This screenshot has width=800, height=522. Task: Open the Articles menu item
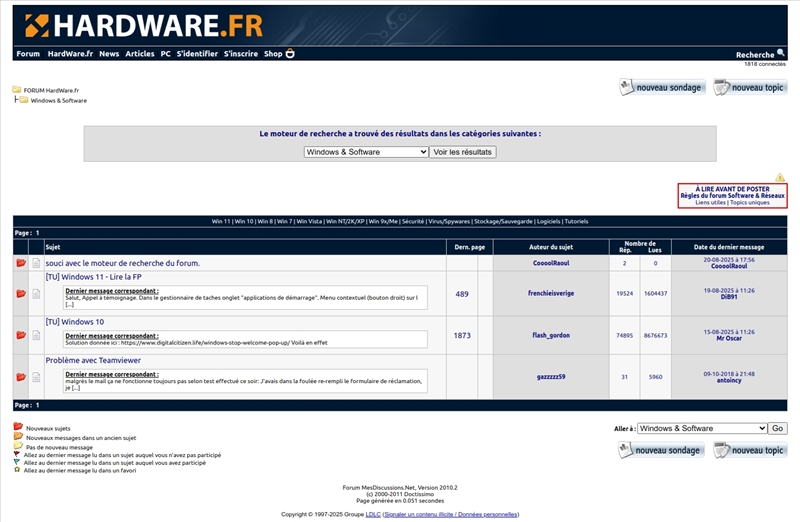pyautogui.click(x=140, y=54)
